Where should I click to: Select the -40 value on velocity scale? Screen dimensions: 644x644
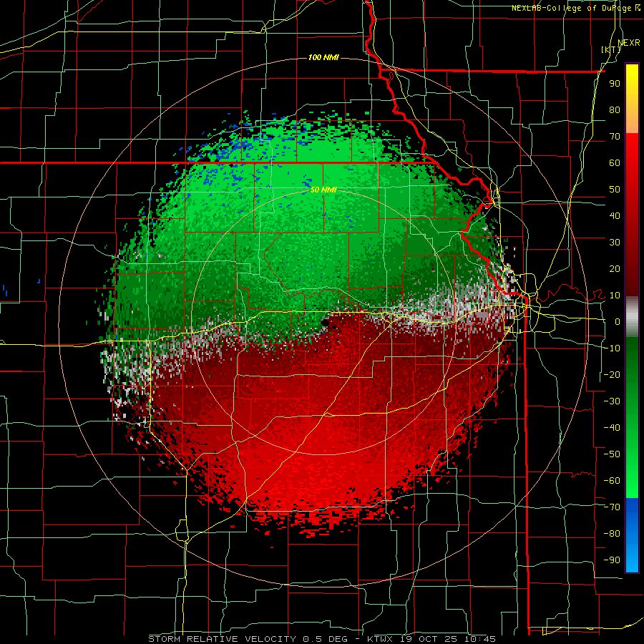[x=612, y=428]
